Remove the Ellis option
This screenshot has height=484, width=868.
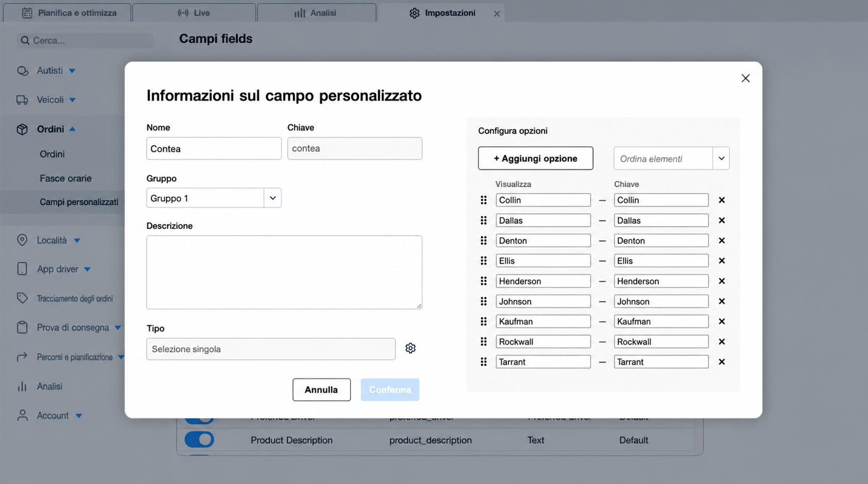pos(721,261)
